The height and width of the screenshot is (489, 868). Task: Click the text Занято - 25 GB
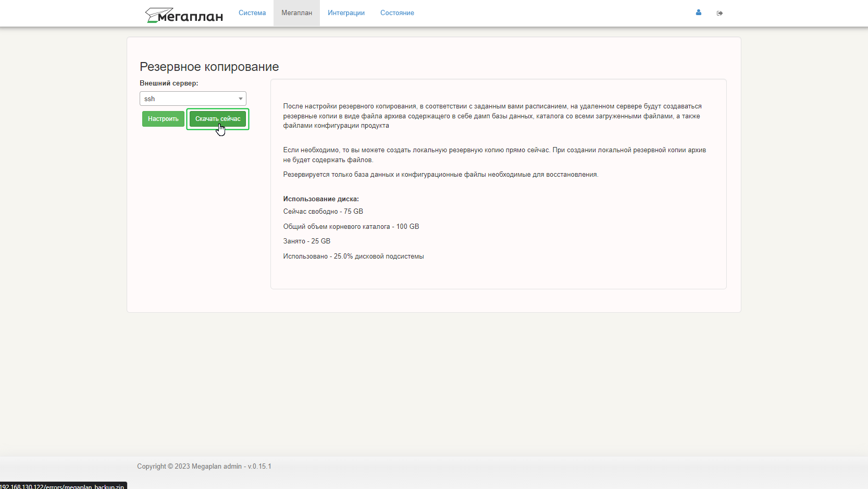(307, 241)
